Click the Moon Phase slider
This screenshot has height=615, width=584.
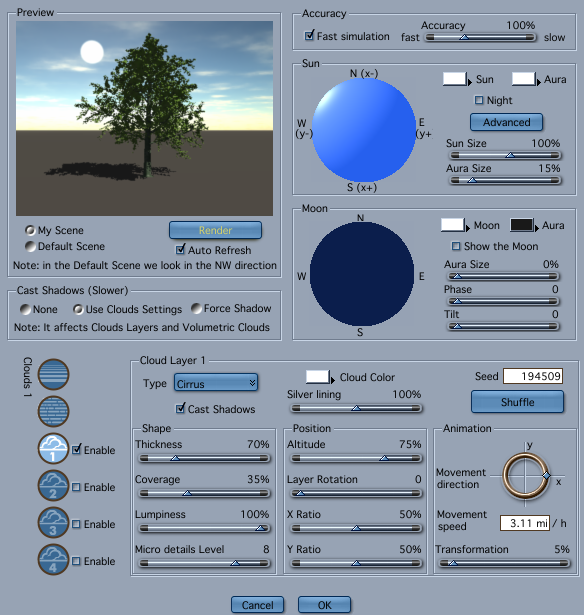[x=503, y=301]
